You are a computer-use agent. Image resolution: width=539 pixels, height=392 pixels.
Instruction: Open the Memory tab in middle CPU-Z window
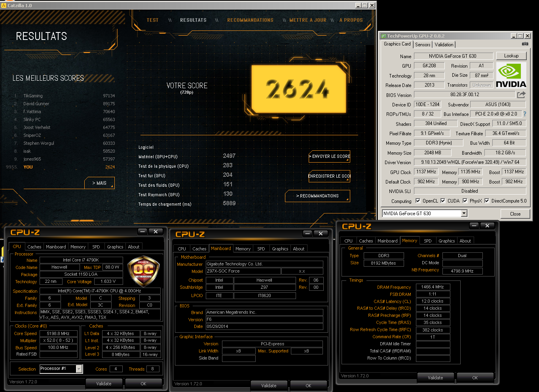tap(243, 249)
